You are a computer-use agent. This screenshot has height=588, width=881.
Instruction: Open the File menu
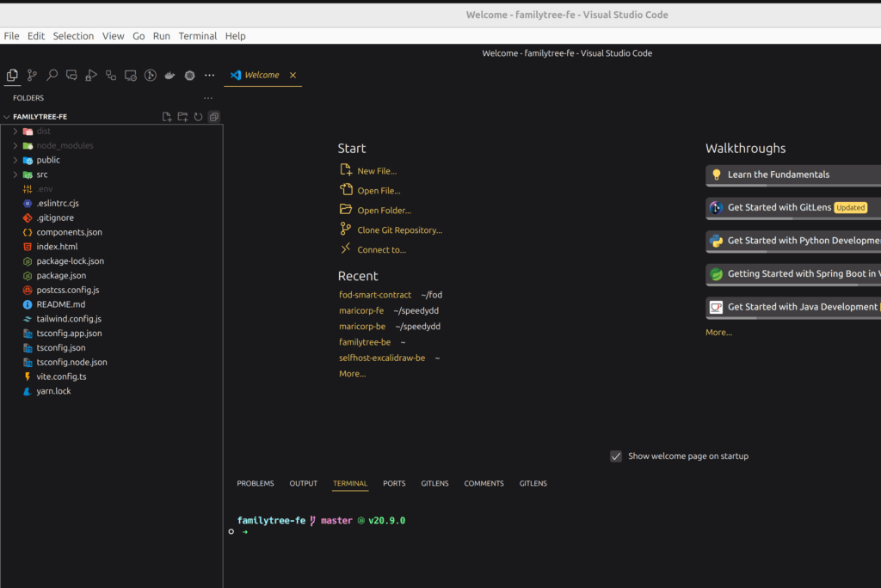[x=11, y=36]
